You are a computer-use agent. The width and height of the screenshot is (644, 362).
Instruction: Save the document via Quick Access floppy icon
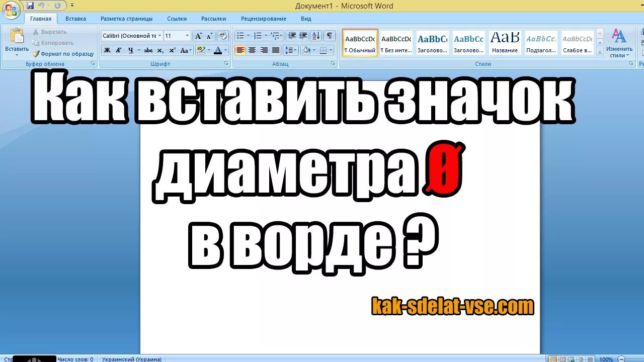pos(30,6)
